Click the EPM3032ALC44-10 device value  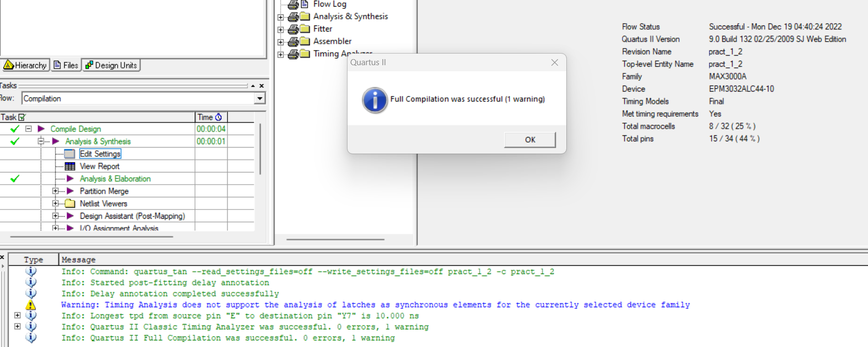coord(741,89)
